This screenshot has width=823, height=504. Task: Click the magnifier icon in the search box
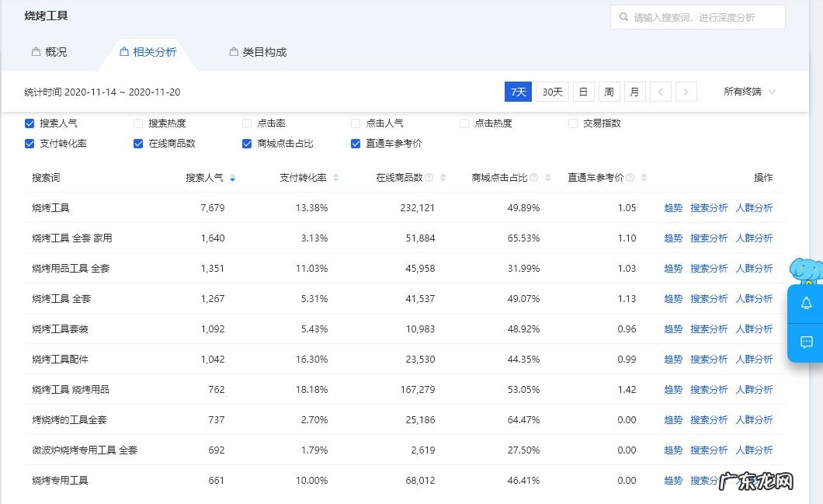624,17
